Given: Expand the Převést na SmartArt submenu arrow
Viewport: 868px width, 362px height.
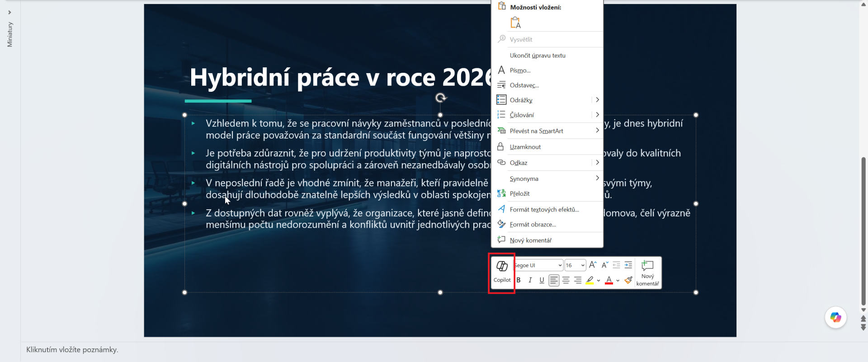Looking at the screenshot, I should [x=597, y=131].
